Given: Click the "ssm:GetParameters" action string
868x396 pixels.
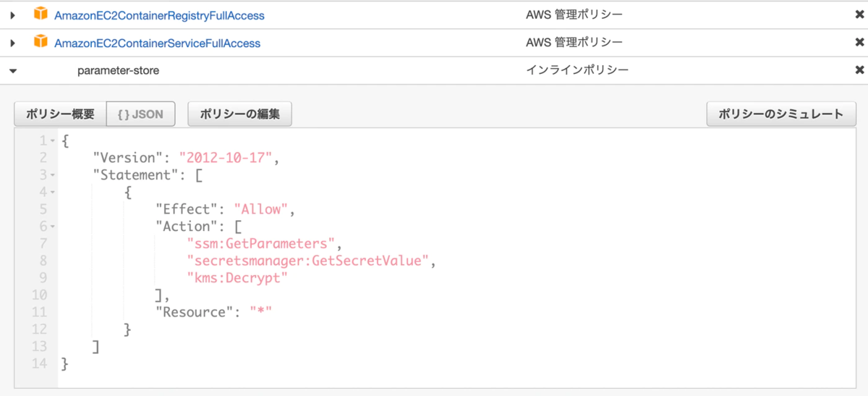Looking at the screenshot, I should (x=260, y=243).
